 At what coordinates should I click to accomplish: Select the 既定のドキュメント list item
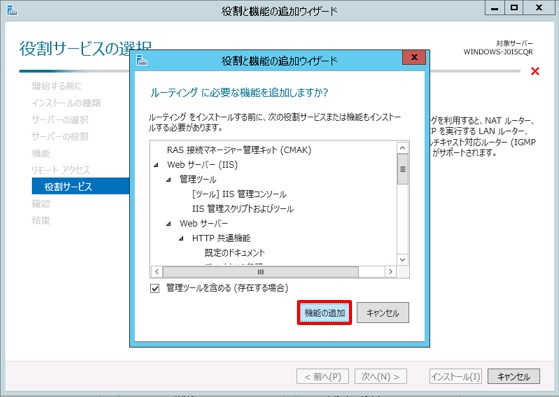235,253
